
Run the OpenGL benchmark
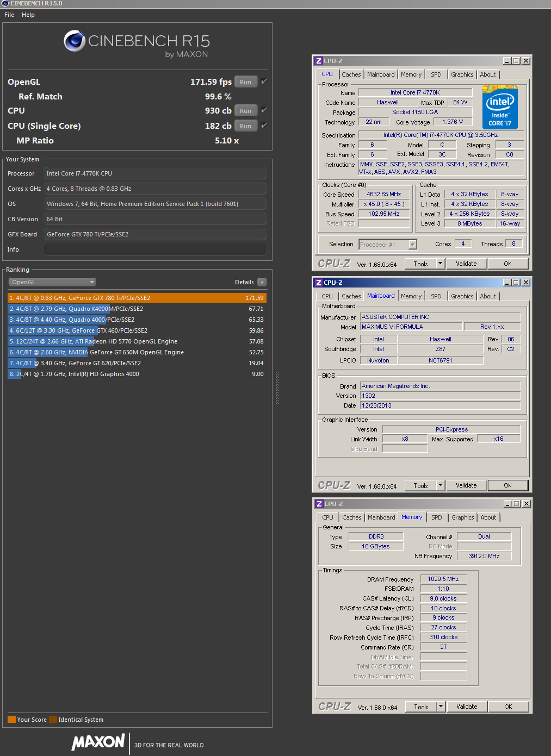(246, 82)
